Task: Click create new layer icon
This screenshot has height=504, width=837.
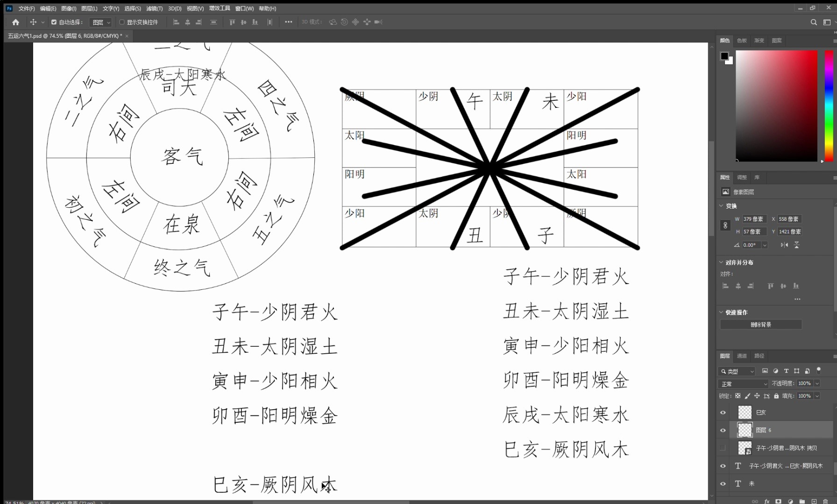Action: 814,501
